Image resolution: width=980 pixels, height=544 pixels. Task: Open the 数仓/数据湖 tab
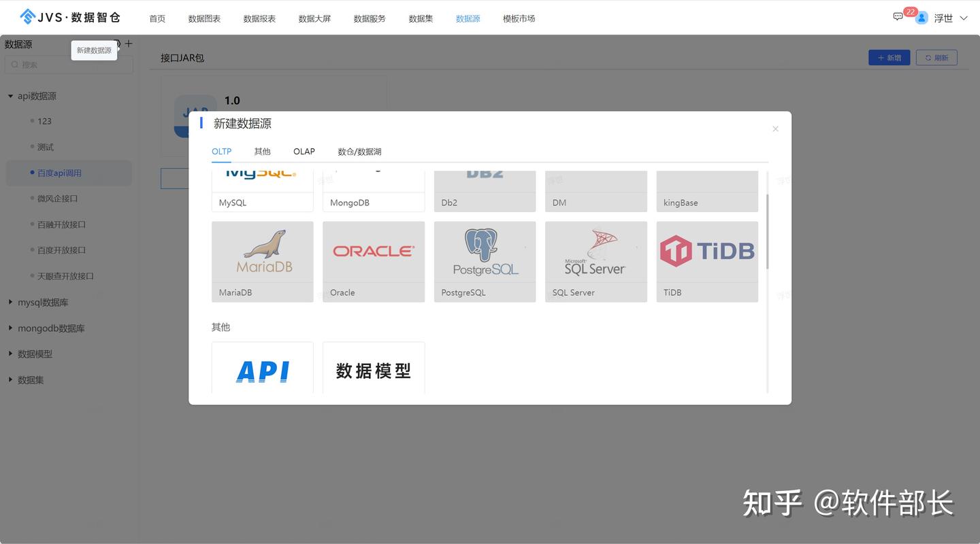pos(359,151)
